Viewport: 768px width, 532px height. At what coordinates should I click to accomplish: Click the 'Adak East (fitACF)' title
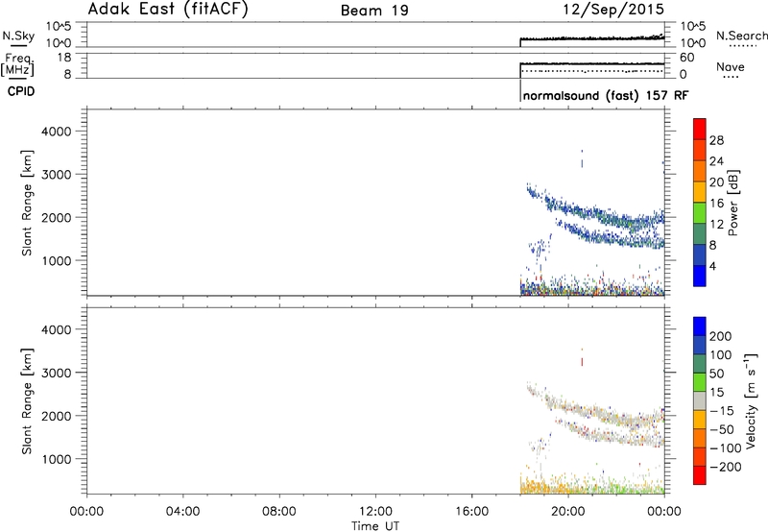pyautogui.click(x=168, y=10)
